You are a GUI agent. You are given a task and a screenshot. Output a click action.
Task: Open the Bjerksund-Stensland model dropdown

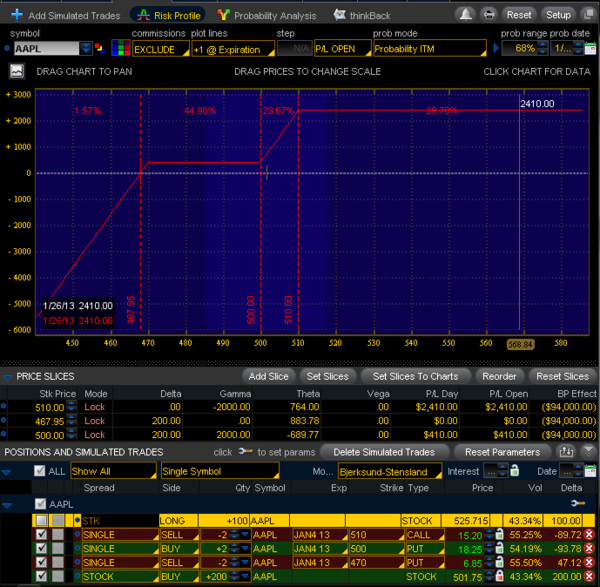click(x=390, y=471)
